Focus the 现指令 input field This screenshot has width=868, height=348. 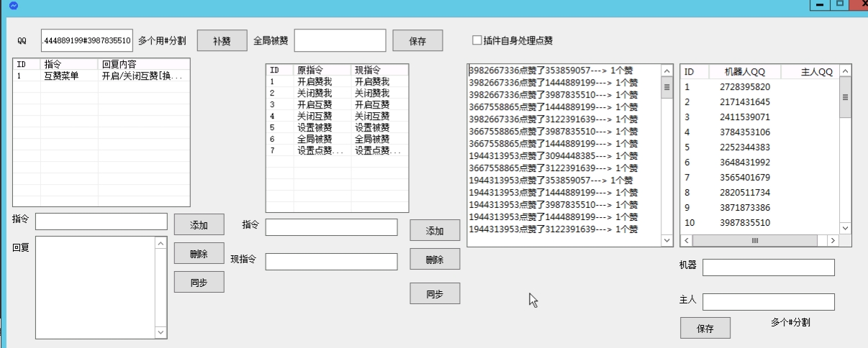(x=331, y=262)
